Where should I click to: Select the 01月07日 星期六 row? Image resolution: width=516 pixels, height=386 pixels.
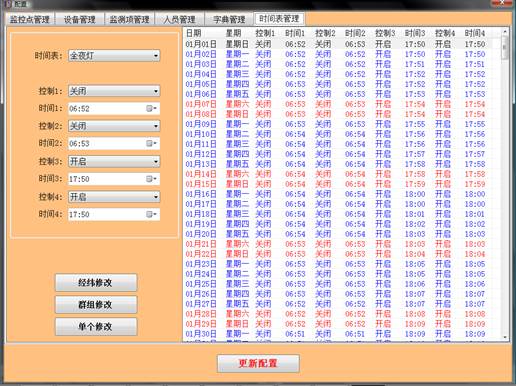[342, 104]
